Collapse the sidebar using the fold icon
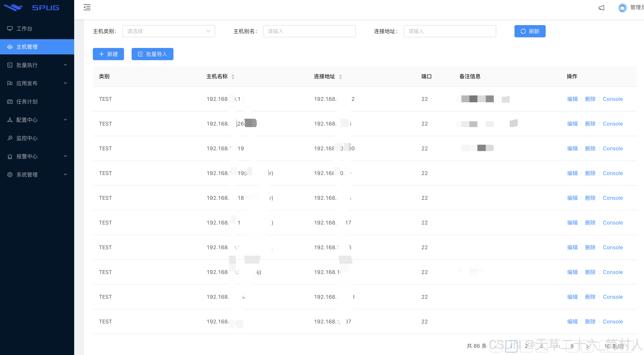 coord(87,7)
